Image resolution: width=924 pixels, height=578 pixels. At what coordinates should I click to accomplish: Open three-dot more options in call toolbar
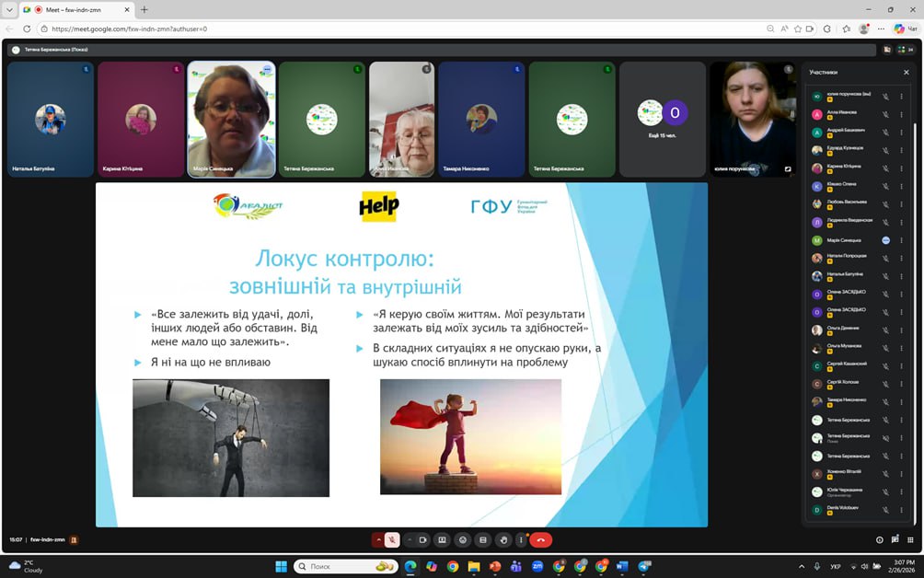coord(521,540)
